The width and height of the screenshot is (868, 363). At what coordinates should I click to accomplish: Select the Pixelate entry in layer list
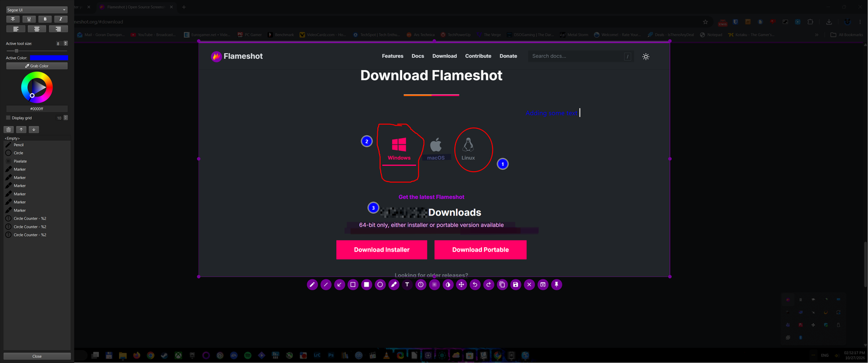pos(37,161)
